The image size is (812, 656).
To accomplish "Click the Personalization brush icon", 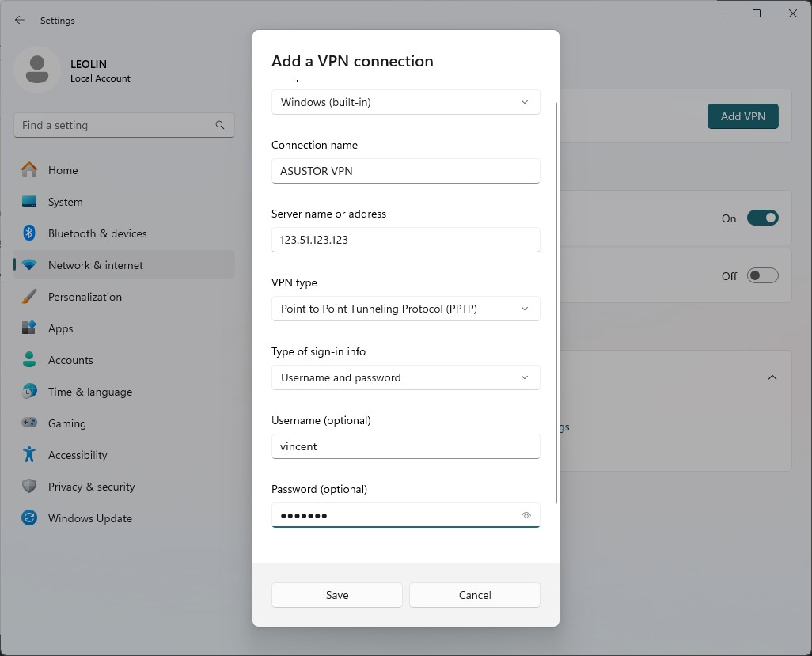I will point(29,297).
